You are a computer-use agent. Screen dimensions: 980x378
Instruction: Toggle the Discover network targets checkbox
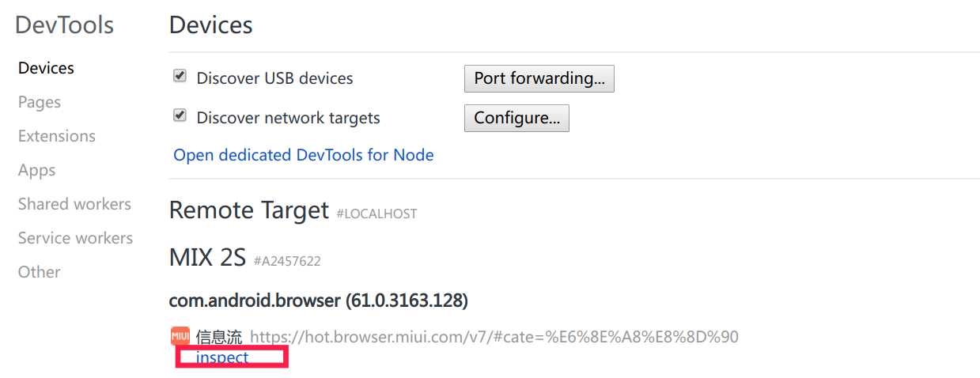pos(180,115)
